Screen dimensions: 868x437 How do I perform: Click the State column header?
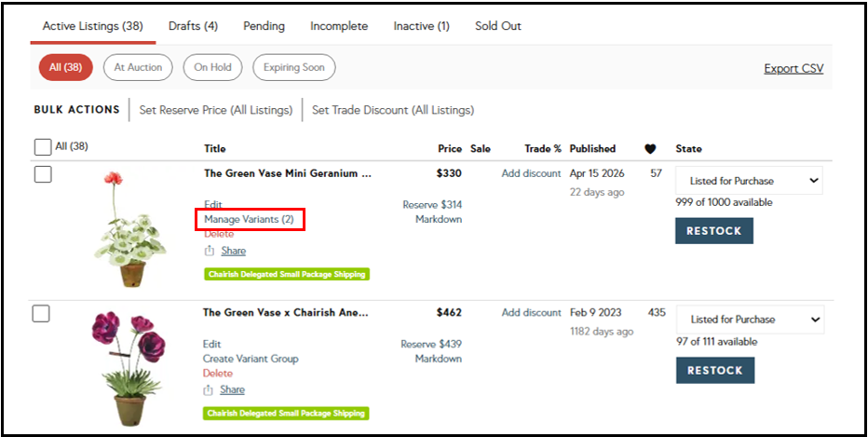coord(688,149)
